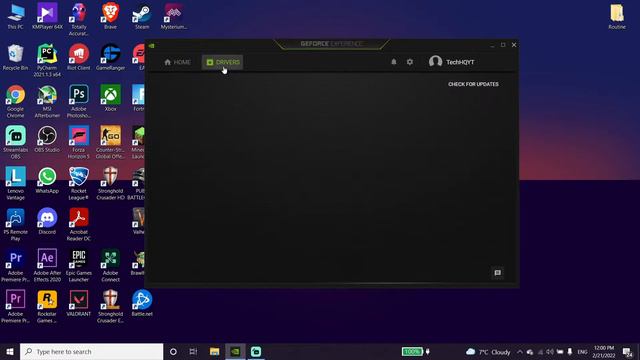Select the Routine folder on desktop
The width and height of the screenshot is (640, 360).
(x=617, y=17)
